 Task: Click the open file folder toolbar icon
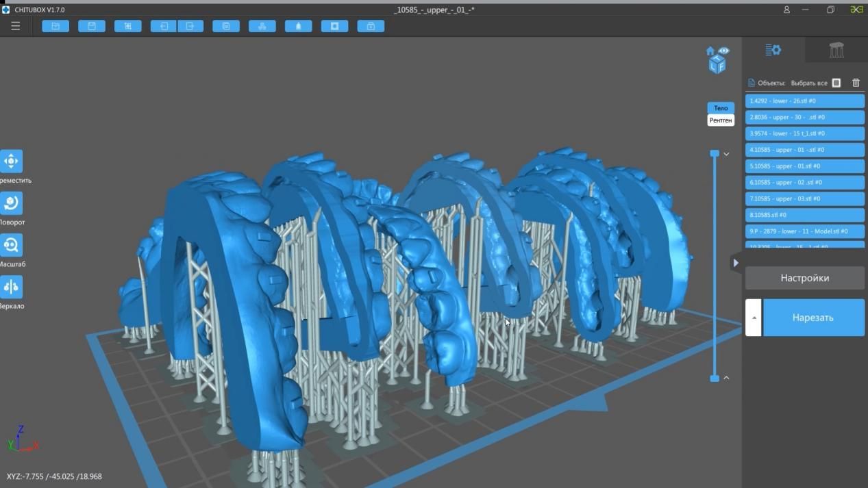[x=55, y=26]
